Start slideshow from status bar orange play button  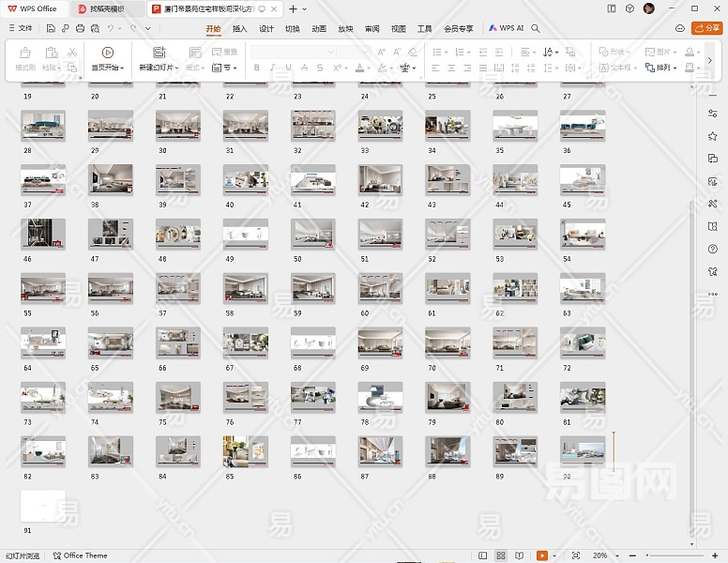tap(541, 555)
